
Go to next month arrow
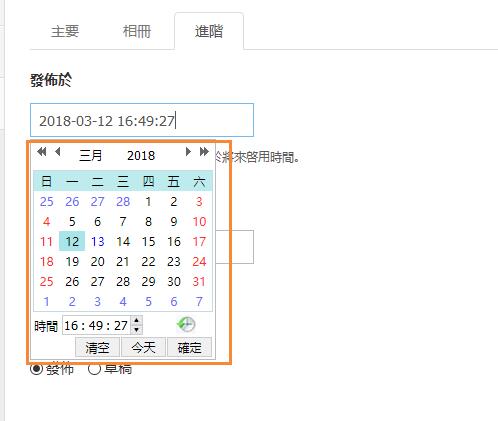[188, 152]
